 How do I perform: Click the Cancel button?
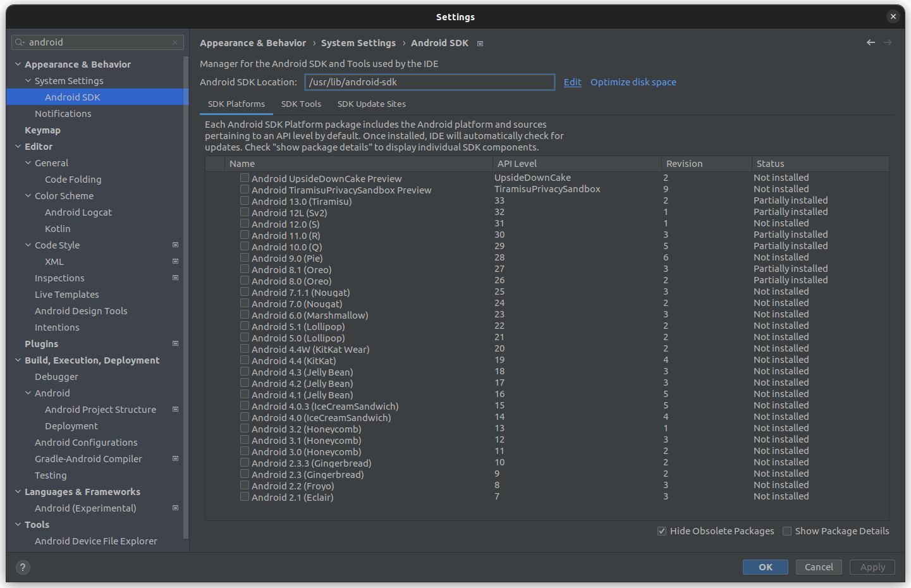pyautogui.click(x=819, y=567)
